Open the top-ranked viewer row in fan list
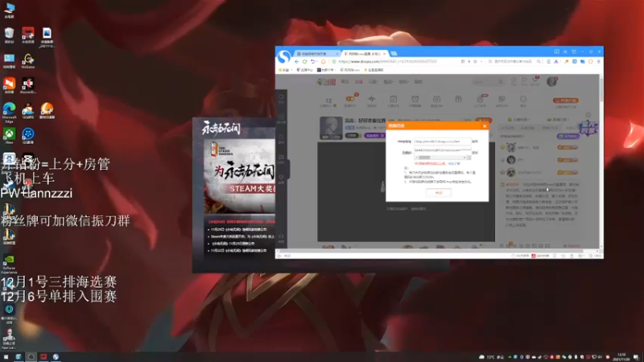 [x=539, y=147]
